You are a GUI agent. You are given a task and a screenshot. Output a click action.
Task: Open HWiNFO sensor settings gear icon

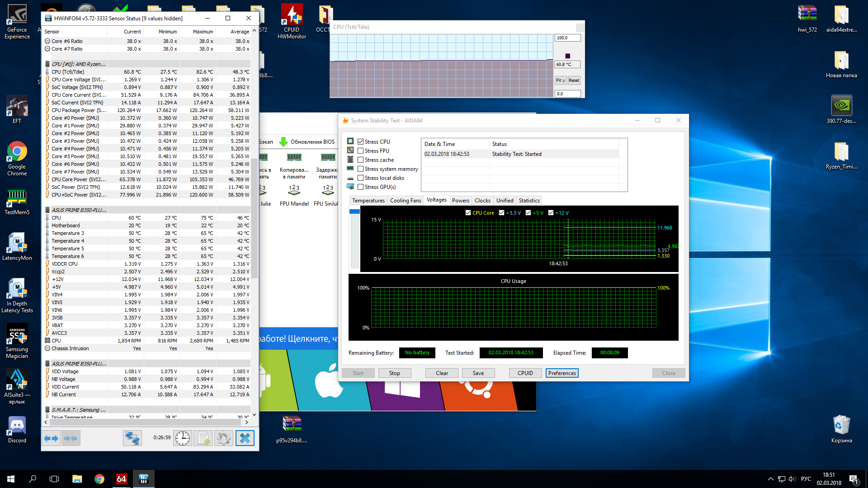[x=224, y=438]
